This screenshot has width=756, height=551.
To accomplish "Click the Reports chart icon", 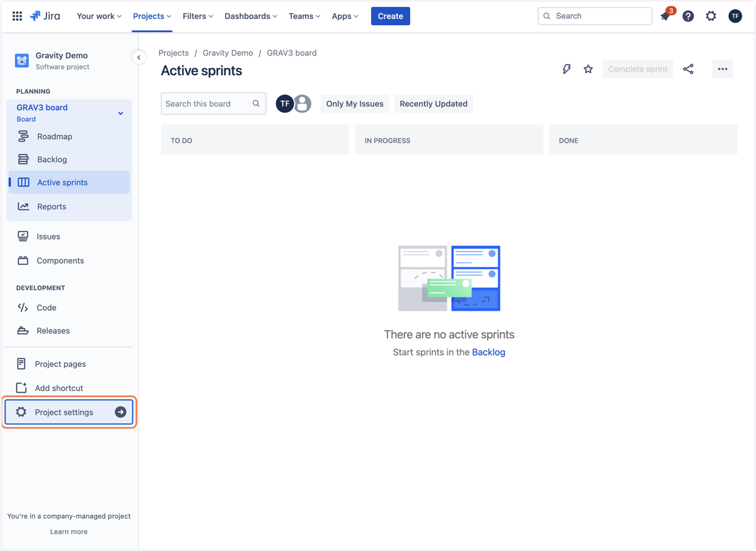I will (23, 206).
